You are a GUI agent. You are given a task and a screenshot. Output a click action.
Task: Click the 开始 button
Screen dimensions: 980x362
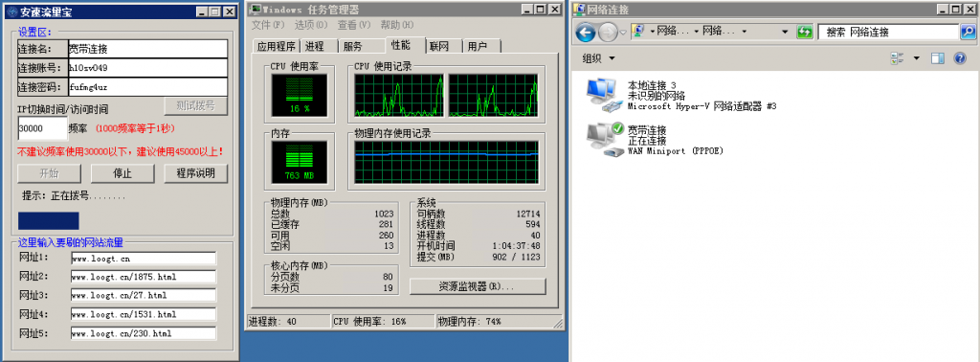[x=49, y=173]
